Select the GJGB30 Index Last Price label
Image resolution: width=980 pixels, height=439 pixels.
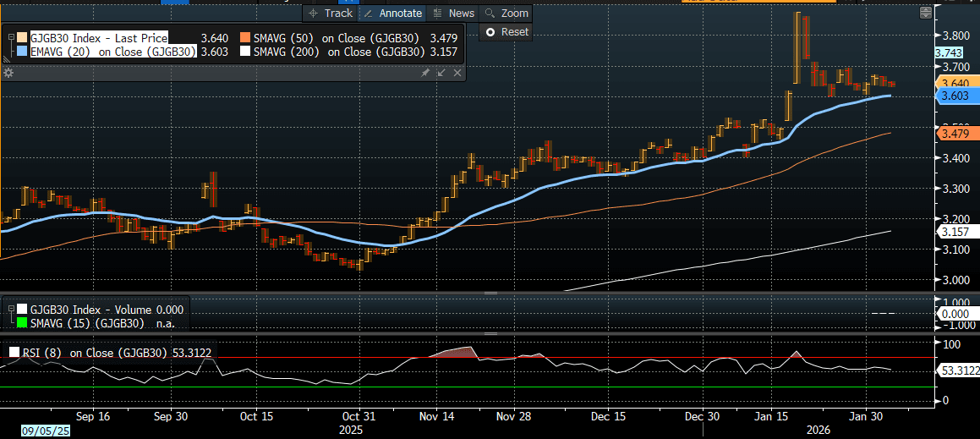tap(99, 38)
